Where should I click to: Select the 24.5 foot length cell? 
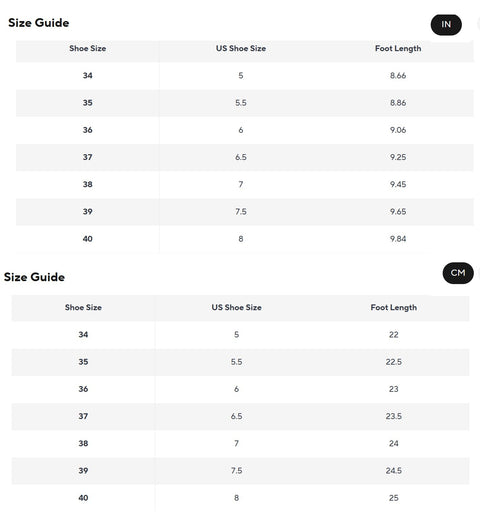point(394,471)
